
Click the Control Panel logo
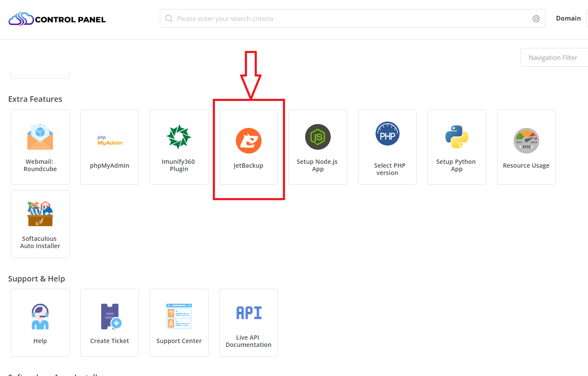[x=57, y=19]
